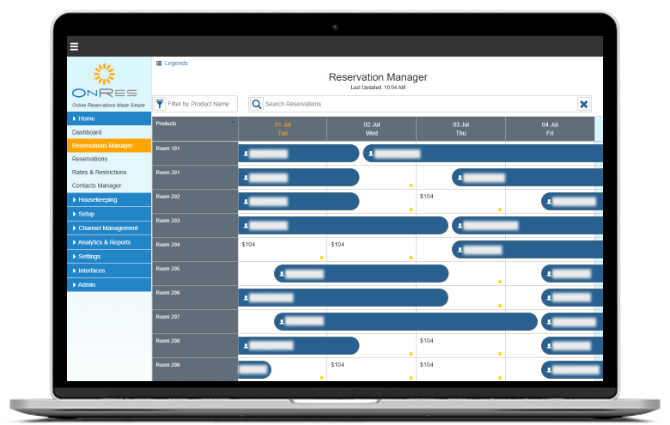Viewport: 670px width, 425px height.
Task: Open the Dashboard menu item
Action: [87, 132]
